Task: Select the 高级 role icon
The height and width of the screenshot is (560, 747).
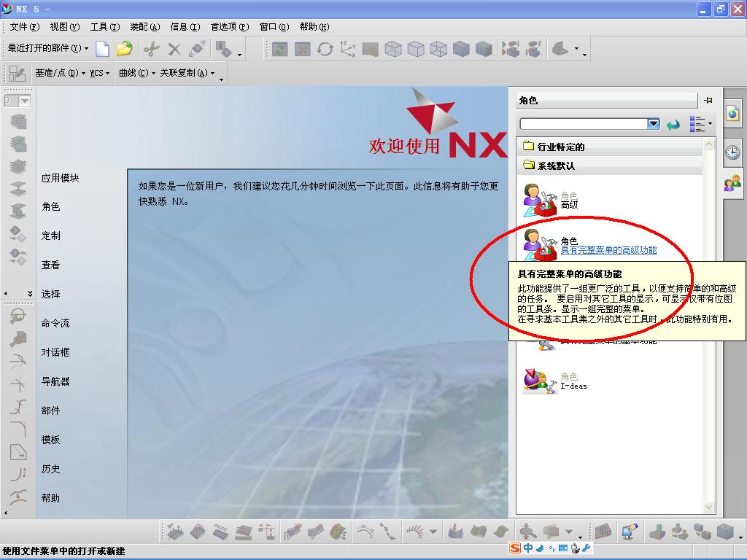Action: coord(540,201)
